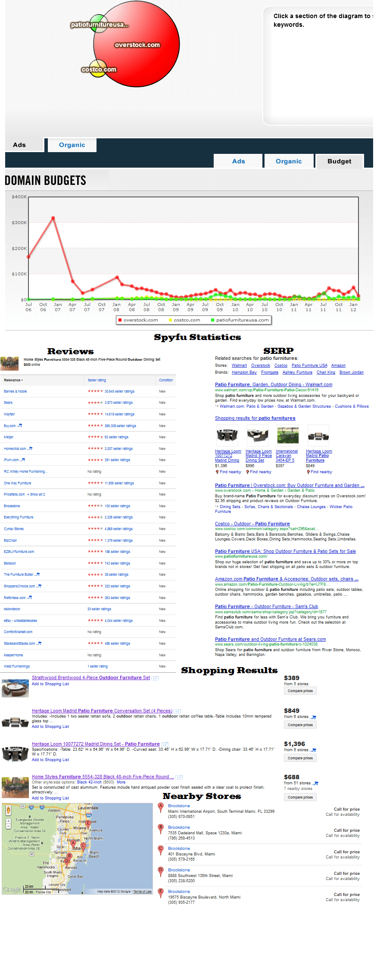The width and height of the screenshot is (377, 980).
Task: Click the +1 icon after the Home Styles Furniture title
Action: click(x=179, y=777)
